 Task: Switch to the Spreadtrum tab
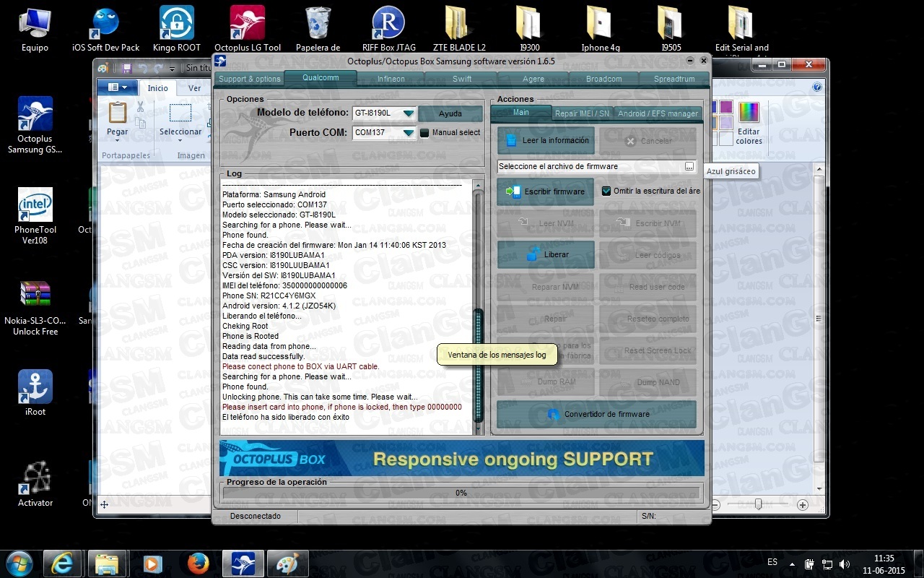[674, 79]
